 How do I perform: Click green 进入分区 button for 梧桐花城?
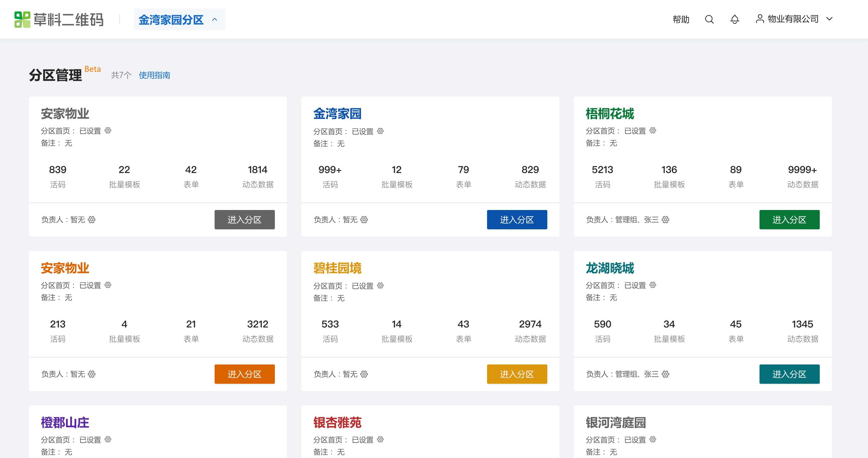pos(790,220)
